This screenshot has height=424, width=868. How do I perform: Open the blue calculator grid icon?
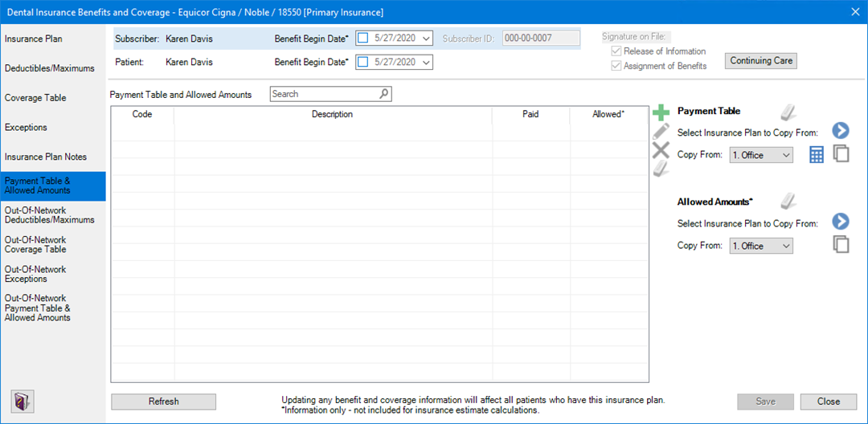[x=817, y=155]
